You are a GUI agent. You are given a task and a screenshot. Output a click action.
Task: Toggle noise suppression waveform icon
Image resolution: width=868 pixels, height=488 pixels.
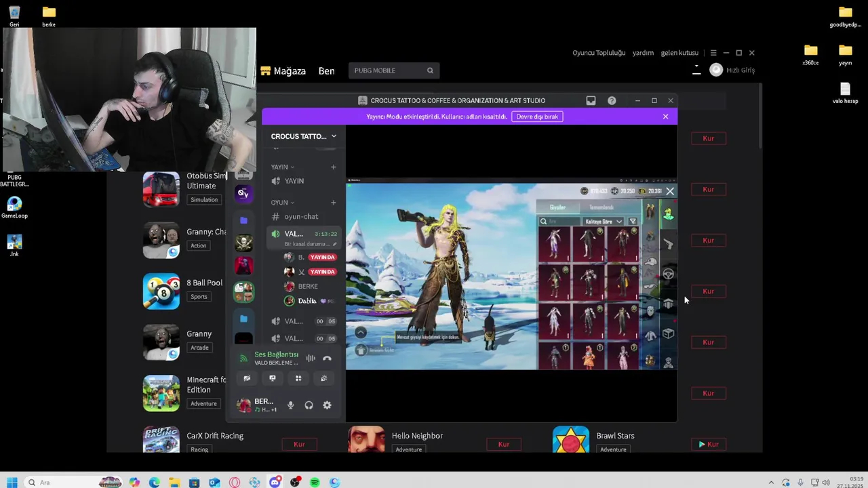coord(311,358)
